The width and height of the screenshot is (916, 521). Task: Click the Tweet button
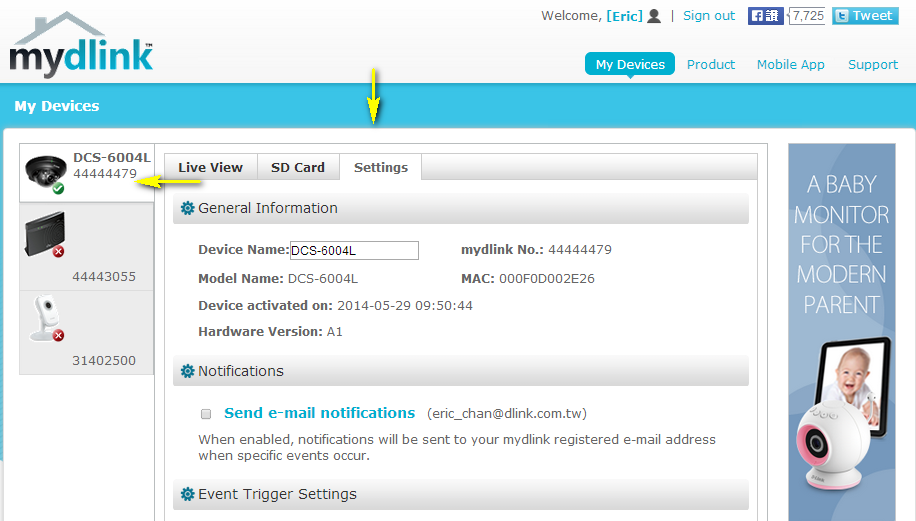(x=863, y=16)
